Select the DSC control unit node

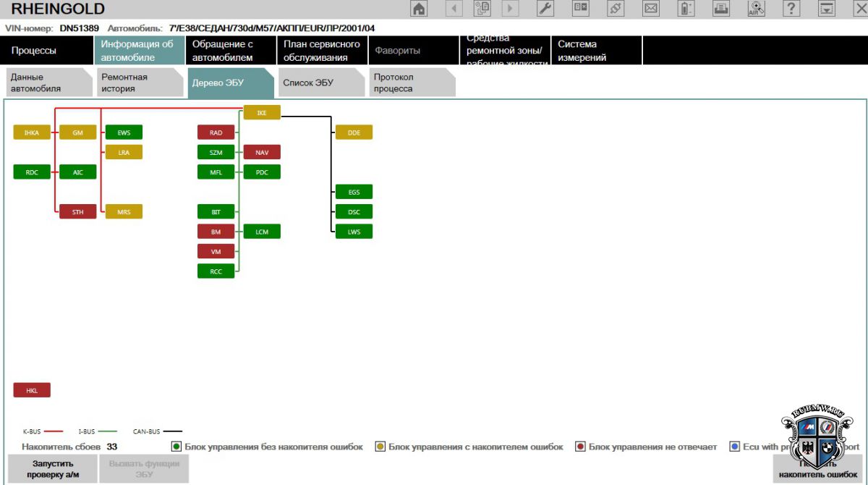point(354,211)
